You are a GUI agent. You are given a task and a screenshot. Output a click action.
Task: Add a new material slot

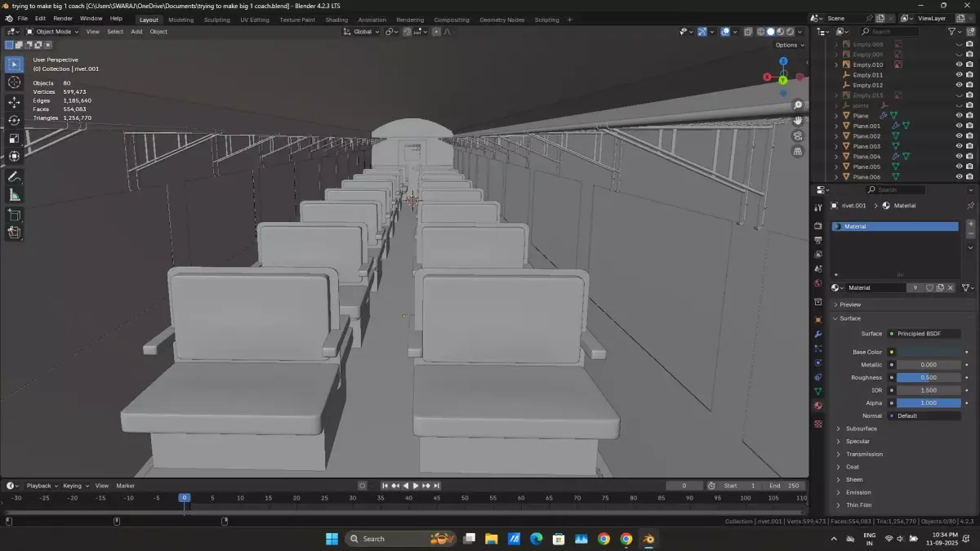point(970,224)
